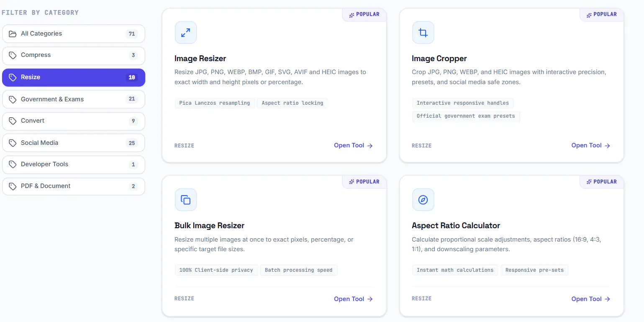644x322 pixels.
Task: Click the Pica Lanczos resampling tag
Action: pos(214,103)
